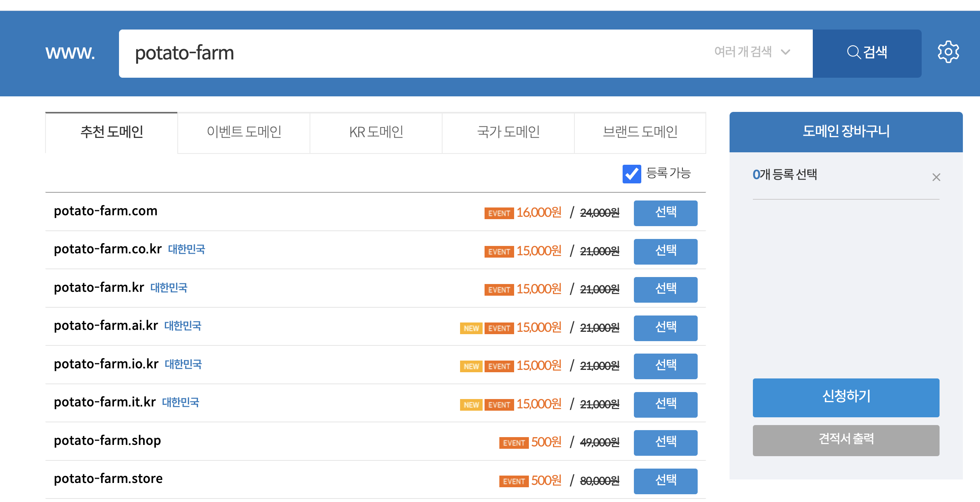Viewport: 980px width, 502px height.
Task: Select the potato-farm.co.kr domain
Action: pos(665,251)
